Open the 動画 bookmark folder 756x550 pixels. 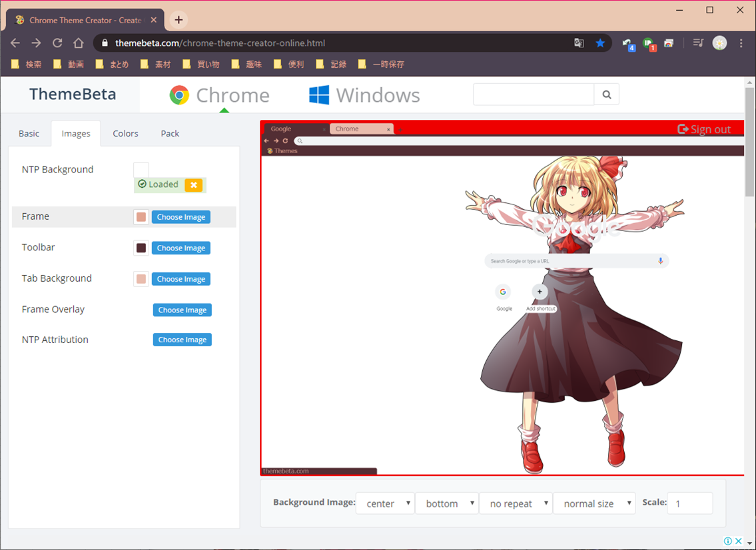pyautogui.click(x=69, y=64)
